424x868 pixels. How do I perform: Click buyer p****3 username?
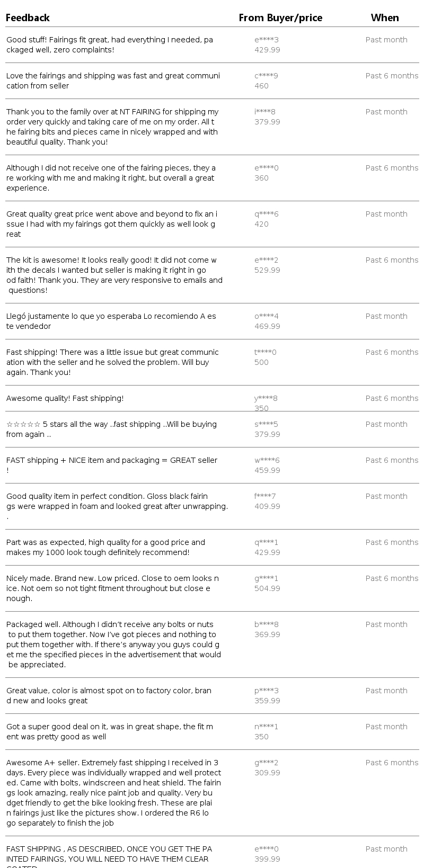coord(266,691)
